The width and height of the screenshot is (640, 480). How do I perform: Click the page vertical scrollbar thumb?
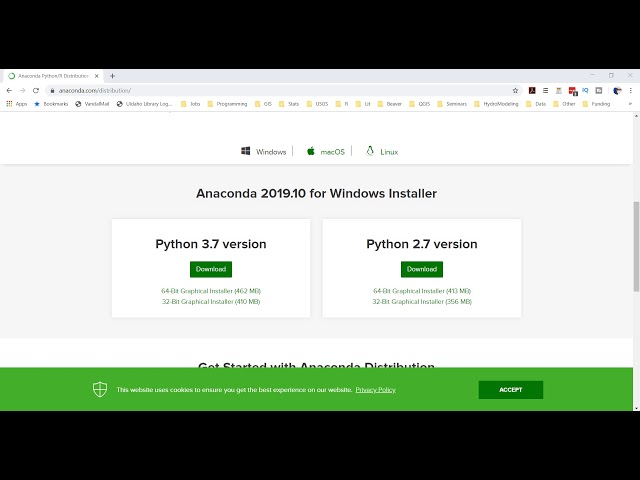[x=636, y=246]
